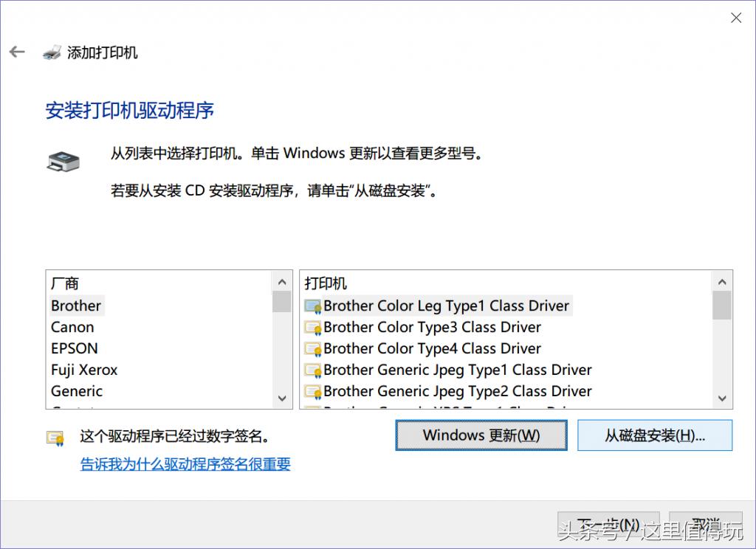The height and width of the screenshot is (549, 756).
Task: Click the back arrow to return
Action: click(x=16, y=52)
